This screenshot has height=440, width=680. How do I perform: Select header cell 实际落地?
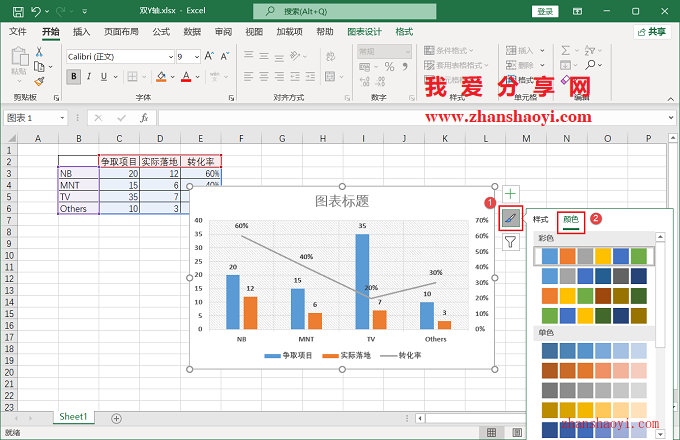pos(160,162)
